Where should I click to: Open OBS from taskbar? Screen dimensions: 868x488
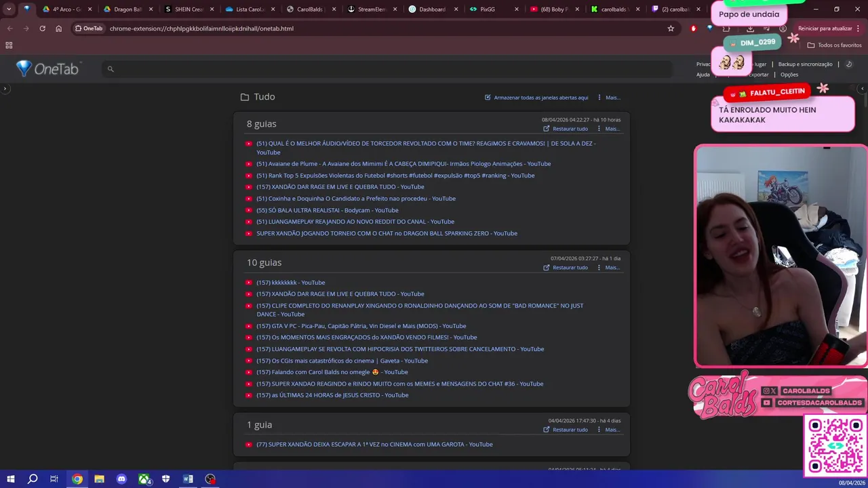coord(210,479)
